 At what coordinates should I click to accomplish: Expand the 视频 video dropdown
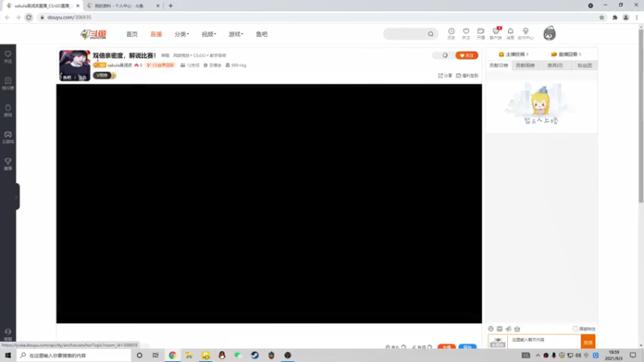208,34
